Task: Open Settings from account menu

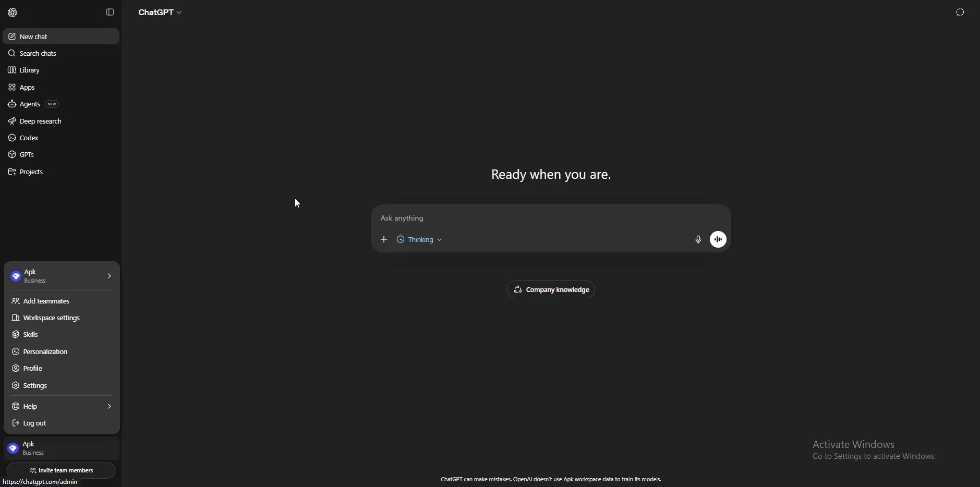Action: pos(62,385)
